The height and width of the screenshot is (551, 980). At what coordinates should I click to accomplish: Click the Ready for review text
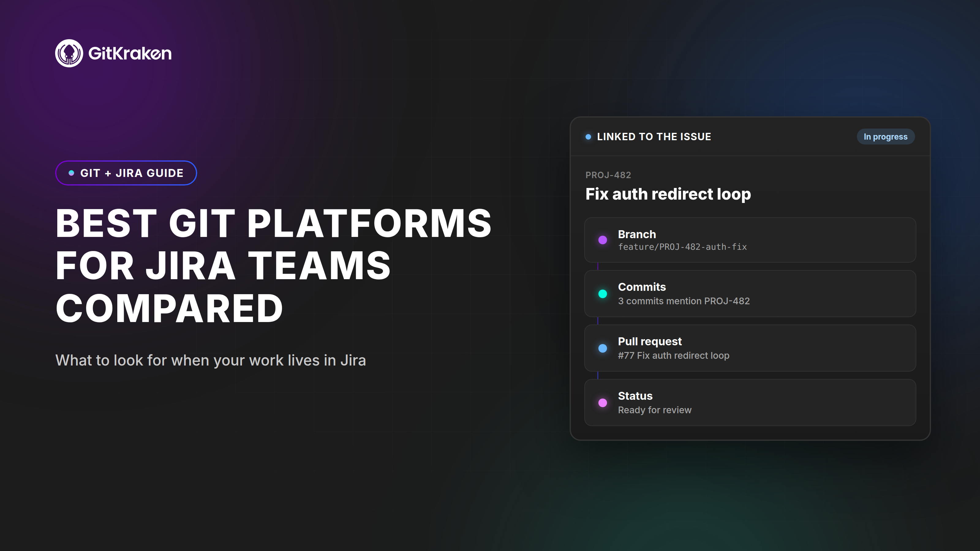click(654, 410)
